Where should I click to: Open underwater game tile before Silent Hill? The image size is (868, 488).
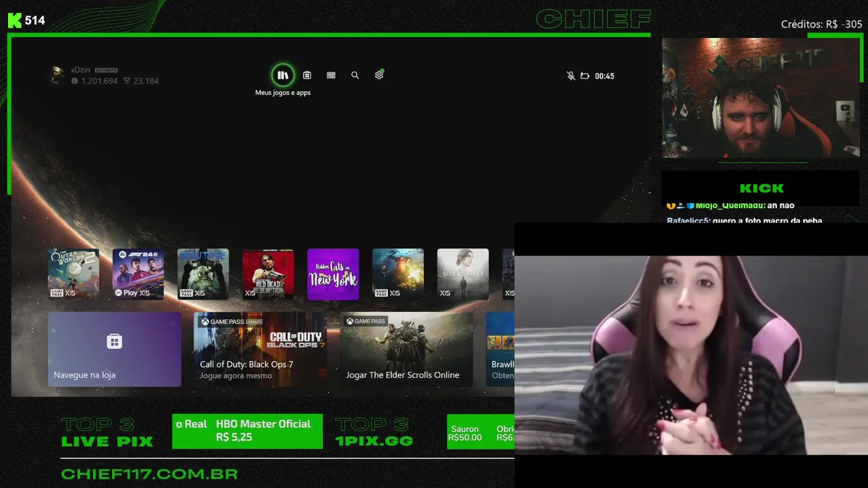point(398,274)
